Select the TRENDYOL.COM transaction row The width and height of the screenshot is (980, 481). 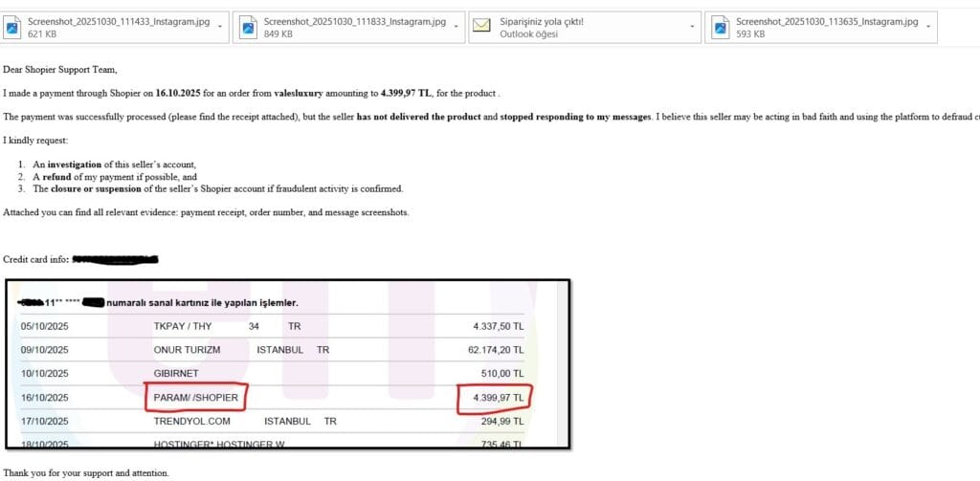coord(191,421)
